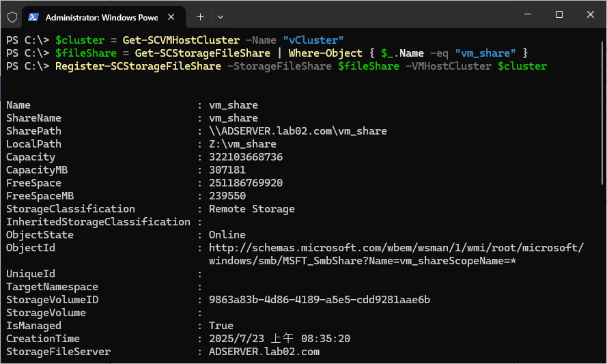Click the PowerShell icon on the tab

[32, 16]
